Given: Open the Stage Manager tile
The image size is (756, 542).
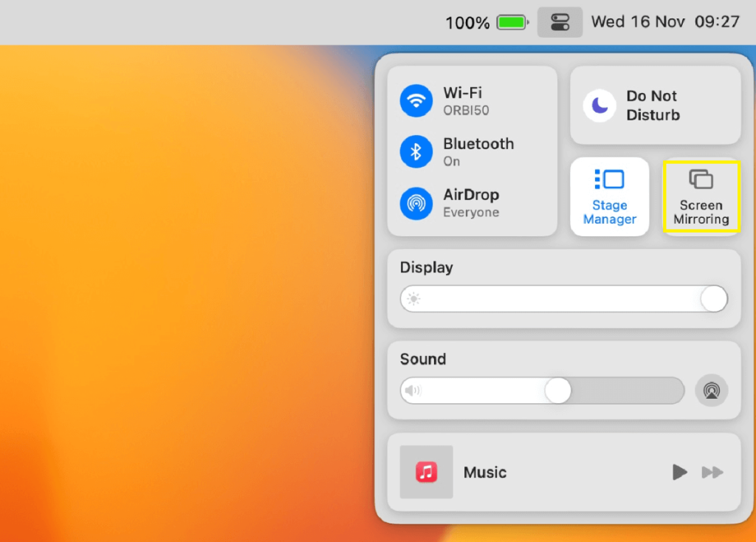Looking at the screenshot, I should (610, 196).
